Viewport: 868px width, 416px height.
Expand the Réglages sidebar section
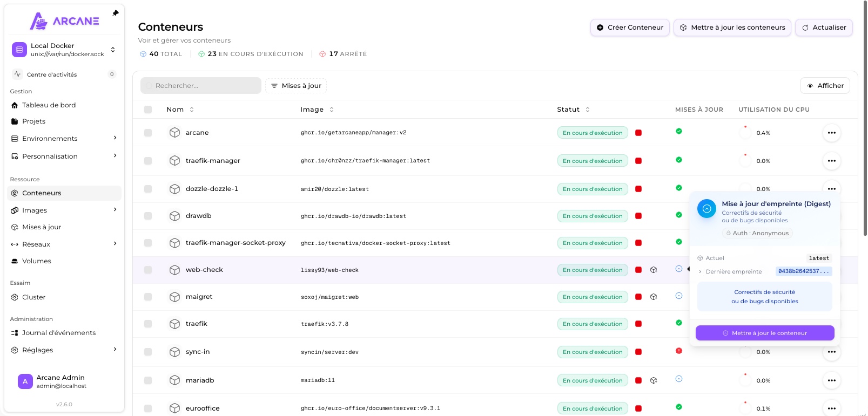click(115, 350)
